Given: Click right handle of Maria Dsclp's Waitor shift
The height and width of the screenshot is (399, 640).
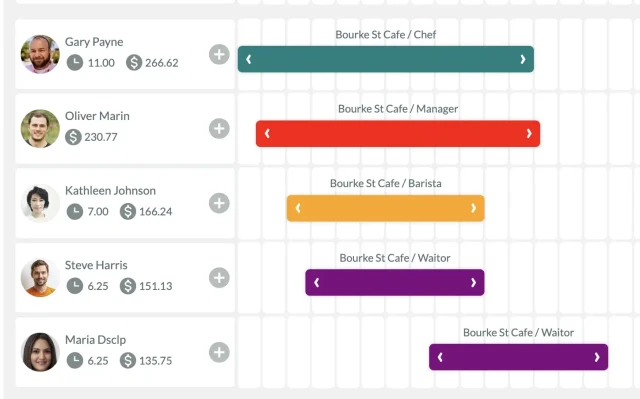Looking at the screenshot, I should tap(597, 357).
